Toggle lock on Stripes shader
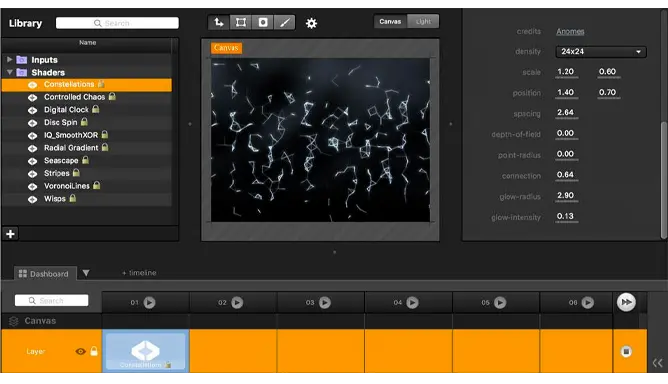 pos(76,173)
